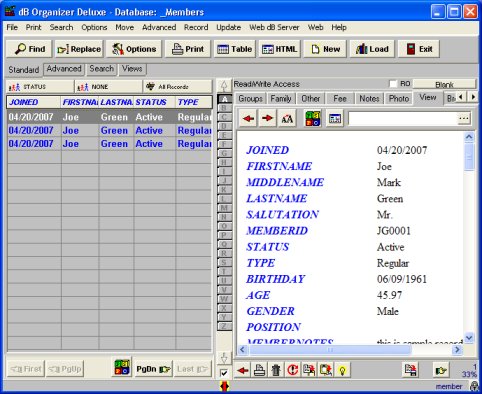Switch to the Advanced toolbar tab
482x394 pixels.
(x=64, y=69)
